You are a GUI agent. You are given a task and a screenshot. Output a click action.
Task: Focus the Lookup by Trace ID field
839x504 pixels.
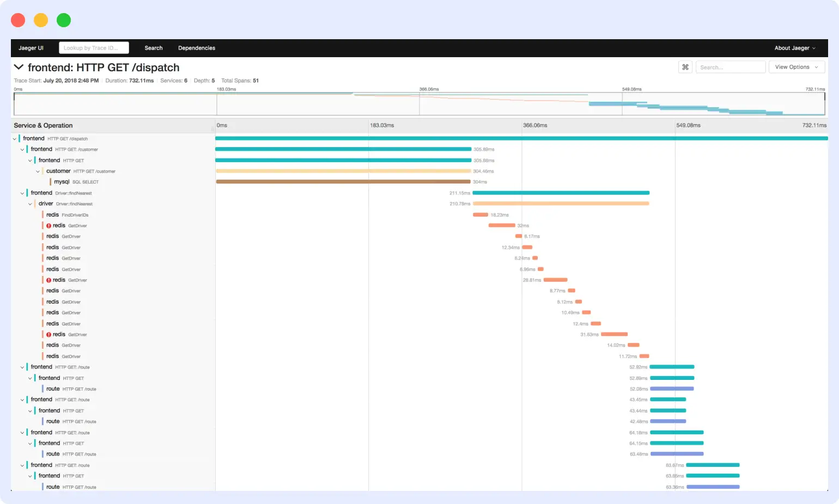point(94,48)
